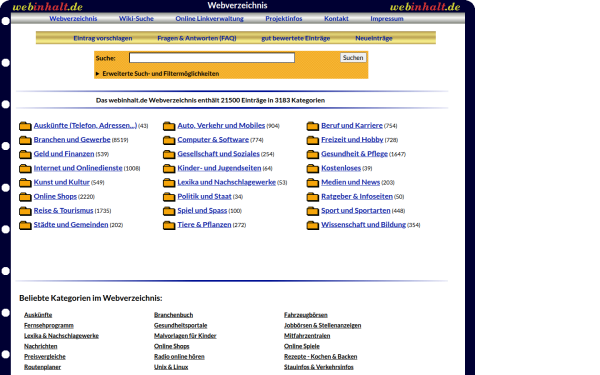Open Webverzeichnis in the top navigation

[73, 18]
